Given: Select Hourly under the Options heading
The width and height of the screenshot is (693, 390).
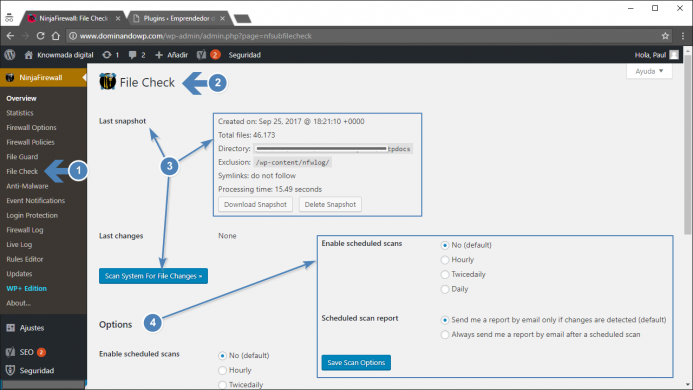Looking at the screenshot, I should pyautogui.click(x=222, y=370).
